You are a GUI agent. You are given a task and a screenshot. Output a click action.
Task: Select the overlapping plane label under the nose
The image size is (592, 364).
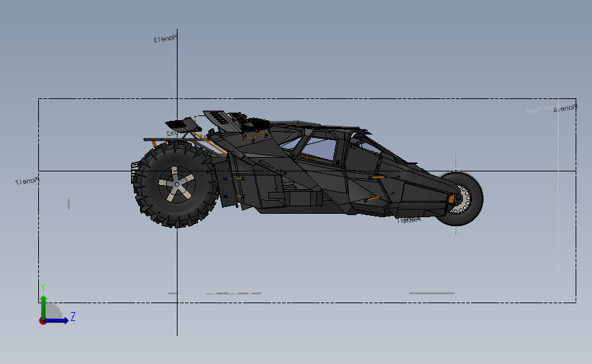pos(408,219)
